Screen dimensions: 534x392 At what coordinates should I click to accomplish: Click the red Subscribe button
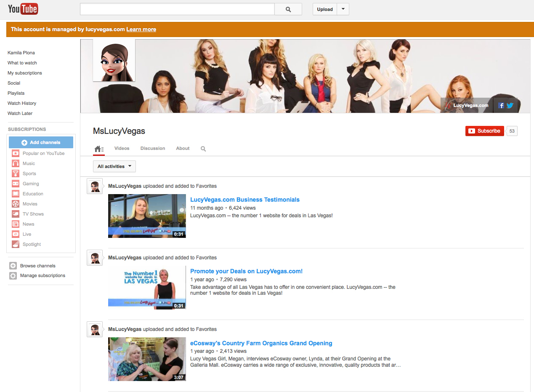click(485, 131)
